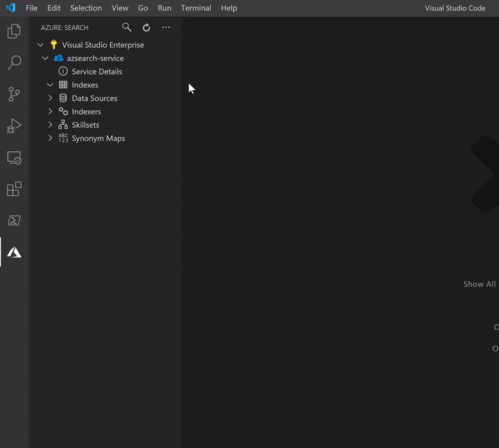Collapse the azsearch-service node
Image resolution: width=499 pixels, height=448 pixels.
[45, 58]
